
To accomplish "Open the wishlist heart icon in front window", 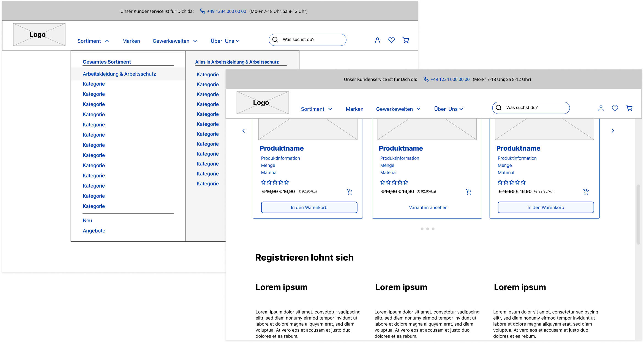I will point(615,108).
